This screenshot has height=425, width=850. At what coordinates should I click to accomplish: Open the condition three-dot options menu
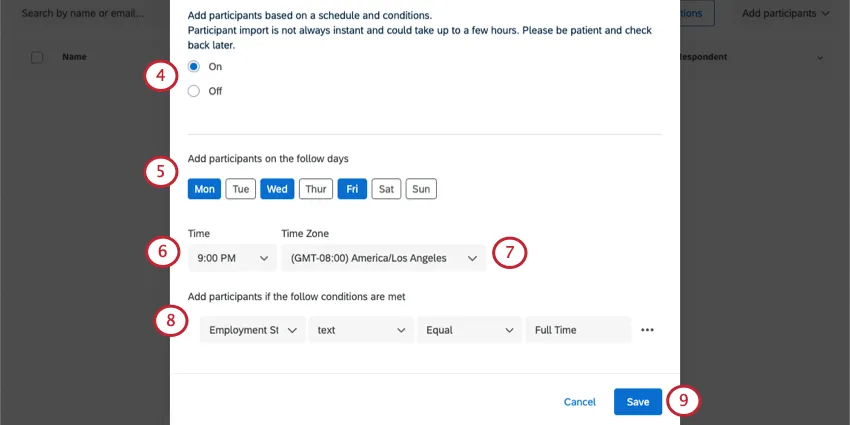pyautogui.click(x=647, y=330)
